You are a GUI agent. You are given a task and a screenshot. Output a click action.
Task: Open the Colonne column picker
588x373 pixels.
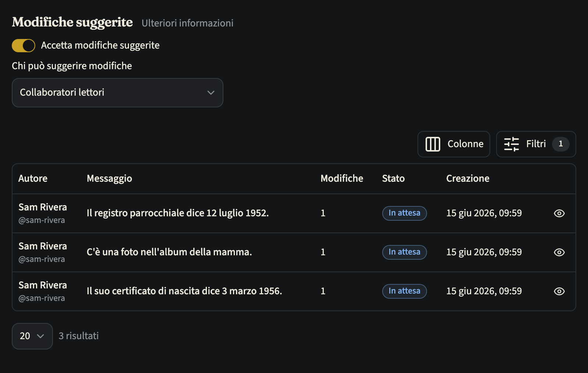[x=454, y=144]
